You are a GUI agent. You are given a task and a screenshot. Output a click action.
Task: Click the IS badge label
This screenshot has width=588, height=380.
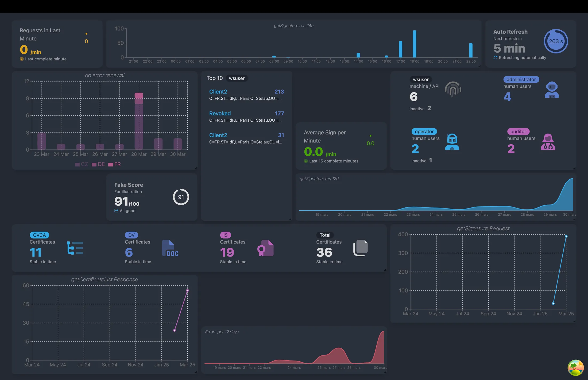point(225,235)
